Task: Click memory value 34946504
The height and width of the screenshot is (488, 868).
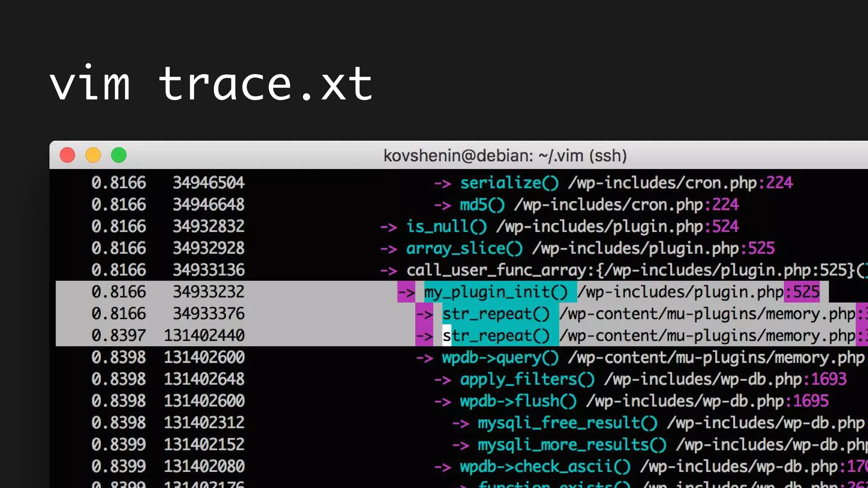Action: coord(209,183)
